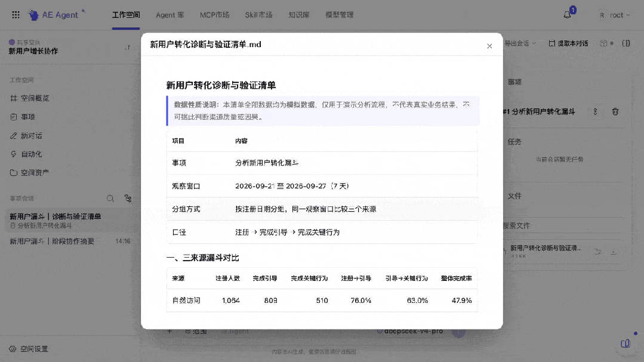Image resolution: width=644 pixels, height=362 pixels.
Task: Close the 新用户转化诊断与验证清单.md preview dialog
Action: 489,46
